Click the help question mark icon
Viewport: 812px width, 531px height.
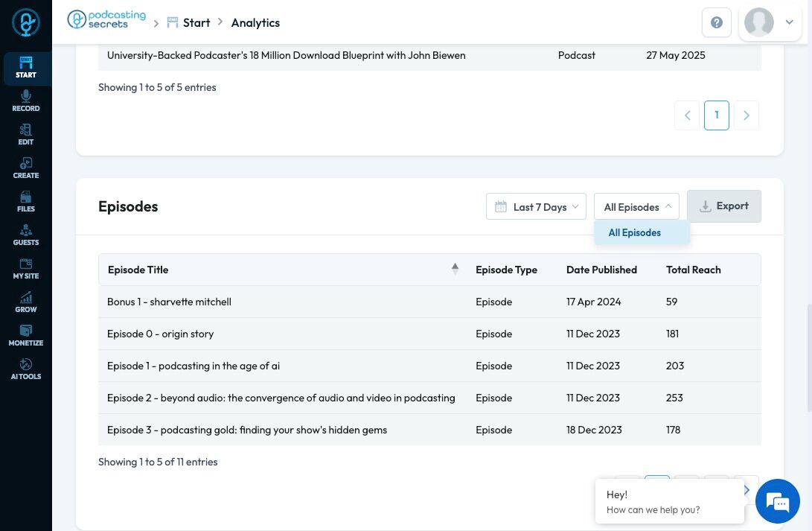click(x=717, y=22)
